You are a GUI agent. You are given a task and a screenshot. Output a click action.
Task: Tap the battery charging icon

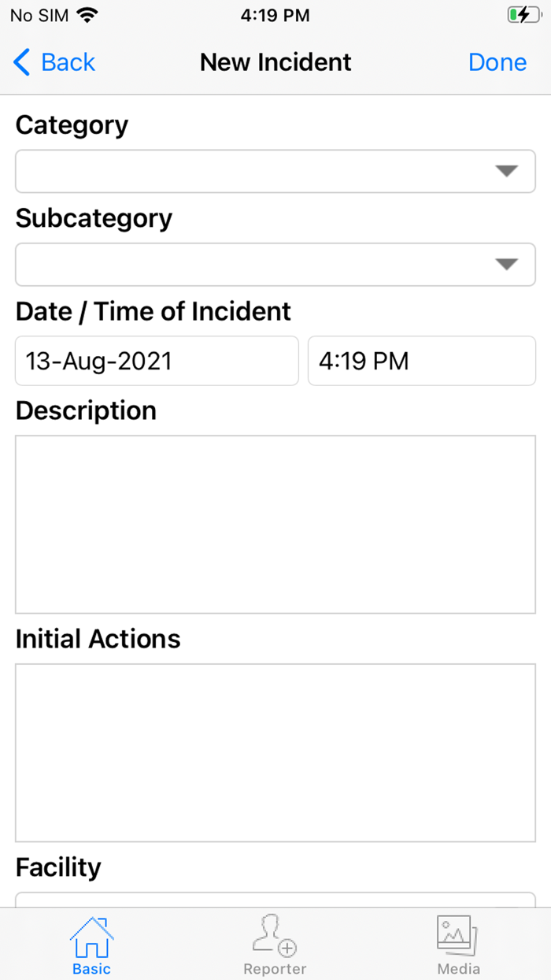tap(523, 13)
